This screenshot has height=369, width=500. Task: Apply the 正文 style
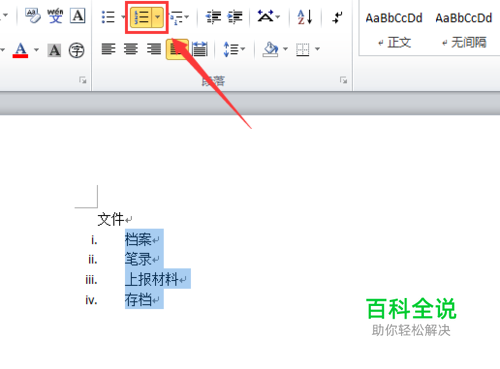[x=394, y=29]
